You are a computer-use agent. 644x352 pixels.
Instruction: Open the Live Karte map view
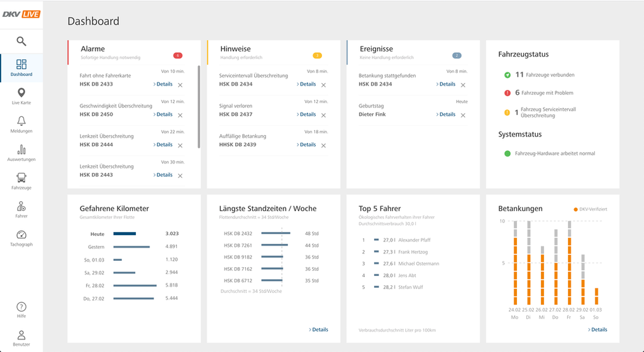[x=21, y=96]
